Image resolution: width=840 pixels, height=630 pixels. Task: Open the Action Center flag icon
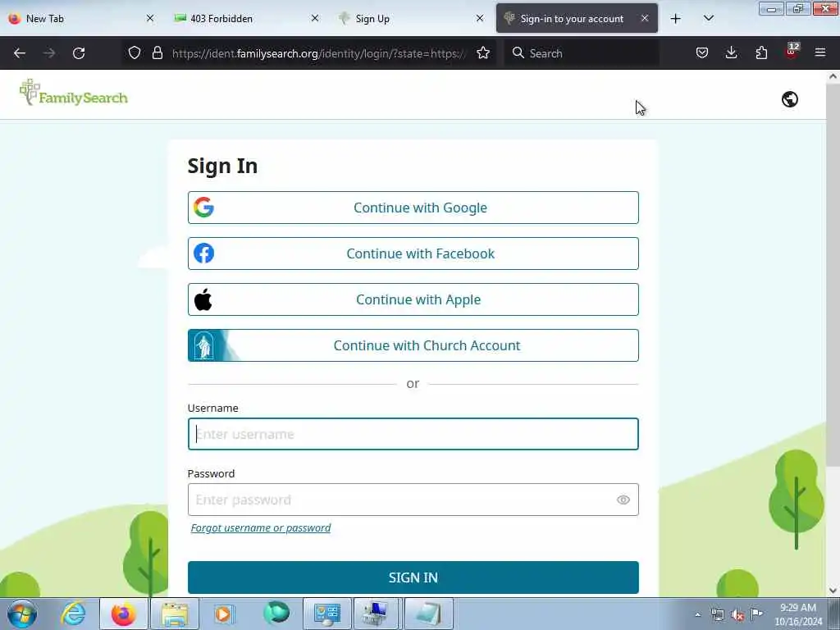(x=756, y=614)
